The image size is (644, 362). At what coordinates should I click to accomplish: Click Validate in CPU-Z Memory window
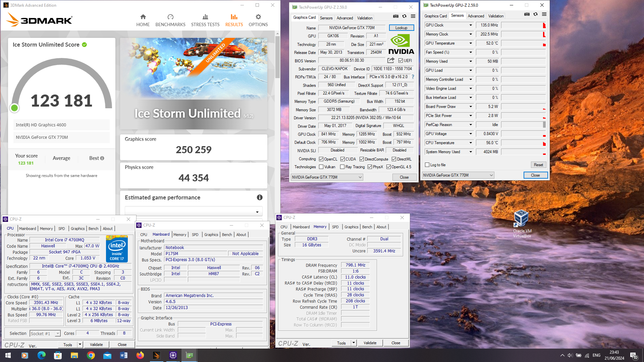coord(370,343)
